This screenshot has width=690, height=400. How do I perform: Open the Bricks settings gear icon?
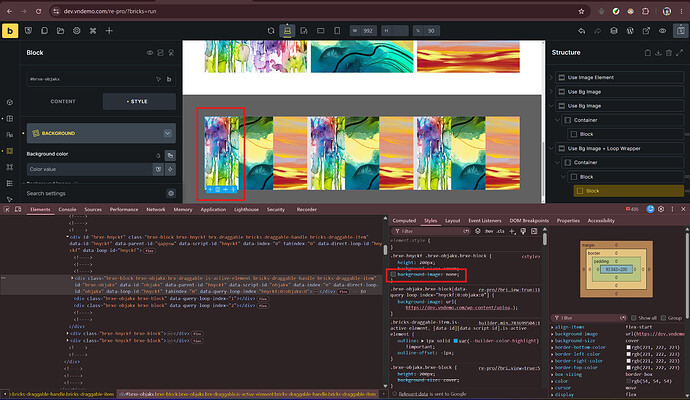pos(77,31)
